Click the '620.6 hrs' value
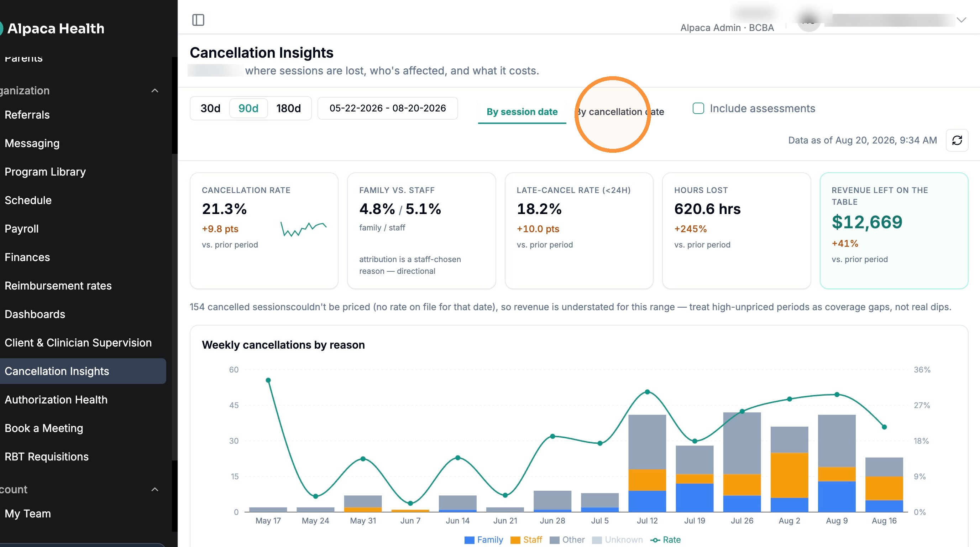 707,209
